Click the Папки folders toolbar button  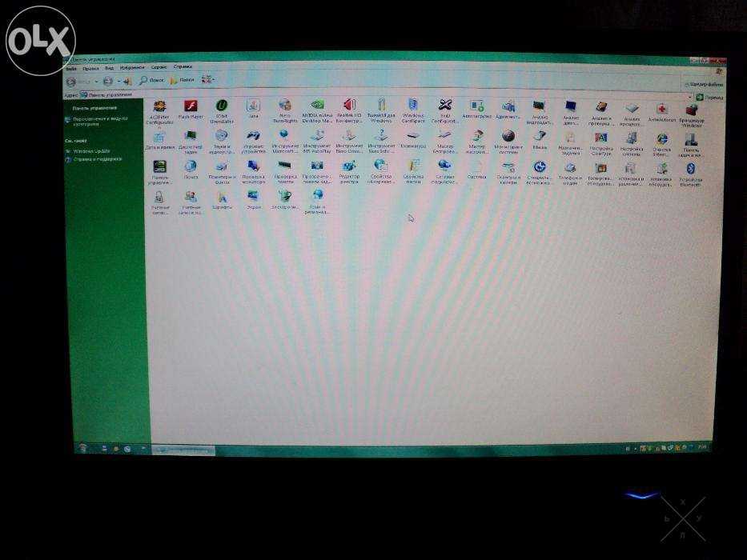[182, 80]
